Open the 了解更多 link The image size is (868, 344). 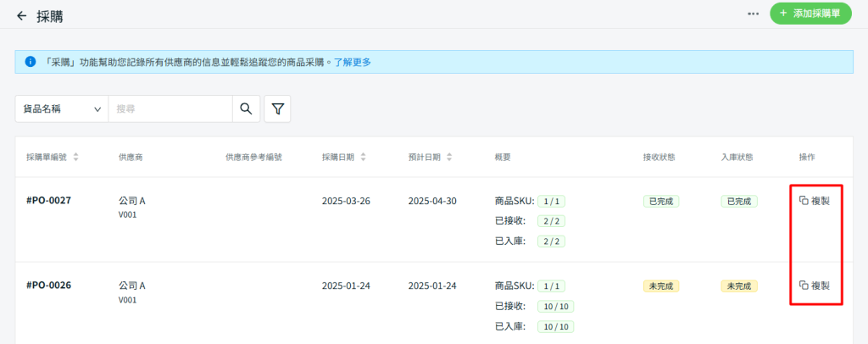[x=352, y=62]
